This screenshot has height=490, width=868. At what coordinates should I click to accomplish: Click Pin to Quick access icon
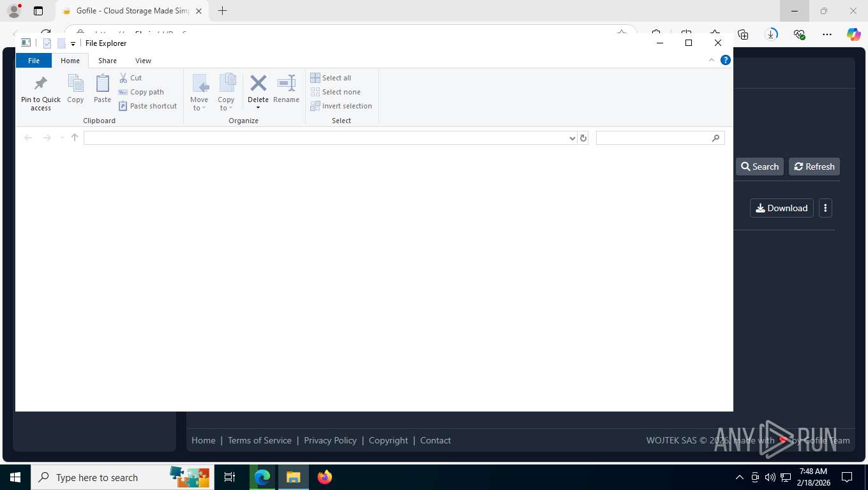pos(41,84)
